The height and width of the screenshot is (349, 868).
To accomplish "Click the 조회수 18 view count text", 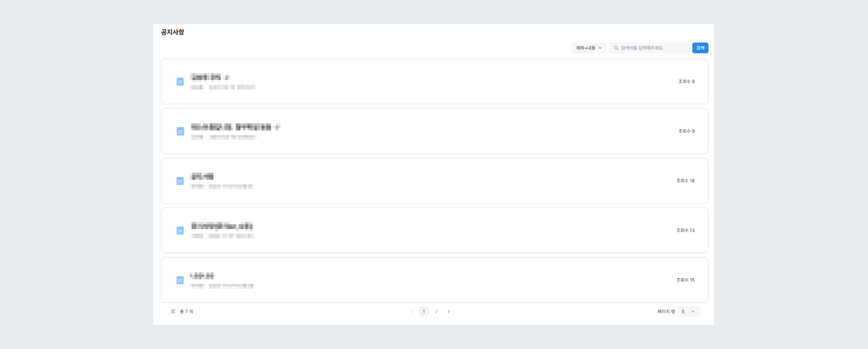I will pos(685,181).
